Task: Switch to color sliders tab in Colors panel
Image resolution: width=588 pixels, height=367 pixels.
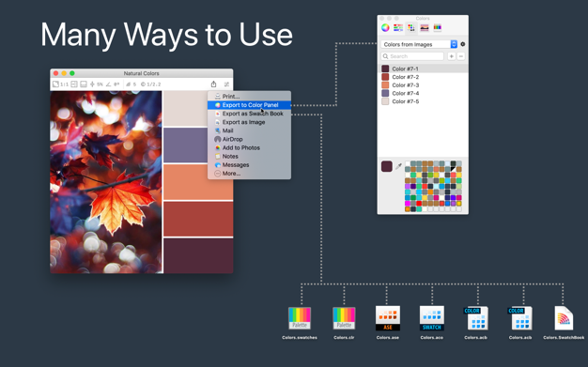Action: click(x=398, y=28)
